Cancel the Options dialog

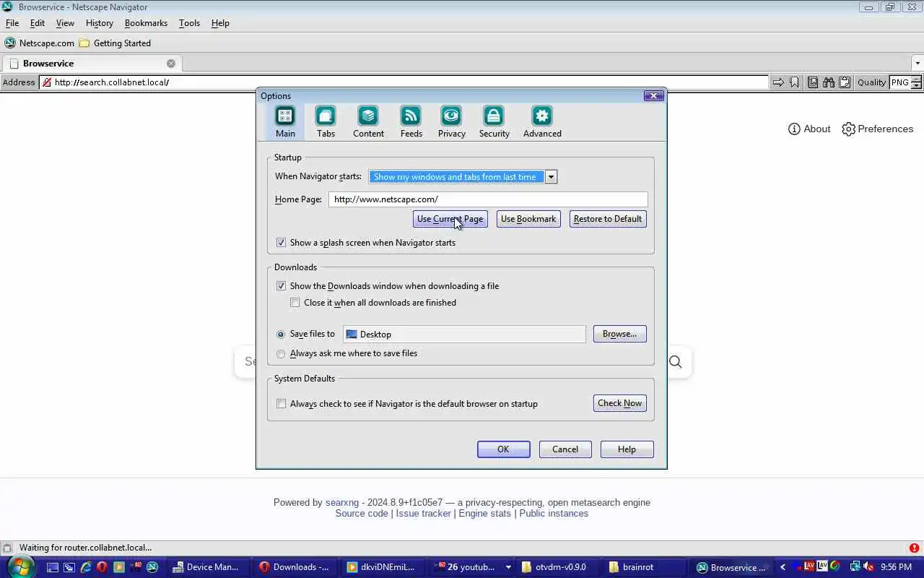[565, 449]
